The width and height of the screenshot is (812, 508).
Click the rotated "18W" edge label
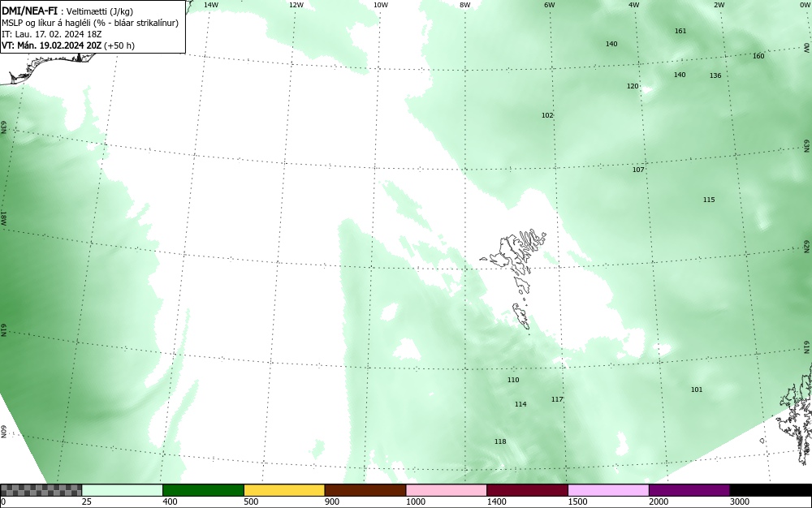3,217
